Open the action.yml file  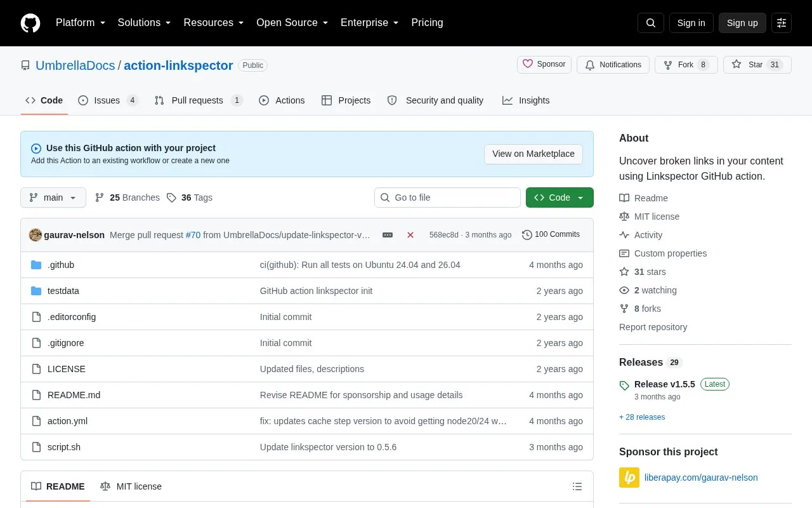click(x=68, y=421)
